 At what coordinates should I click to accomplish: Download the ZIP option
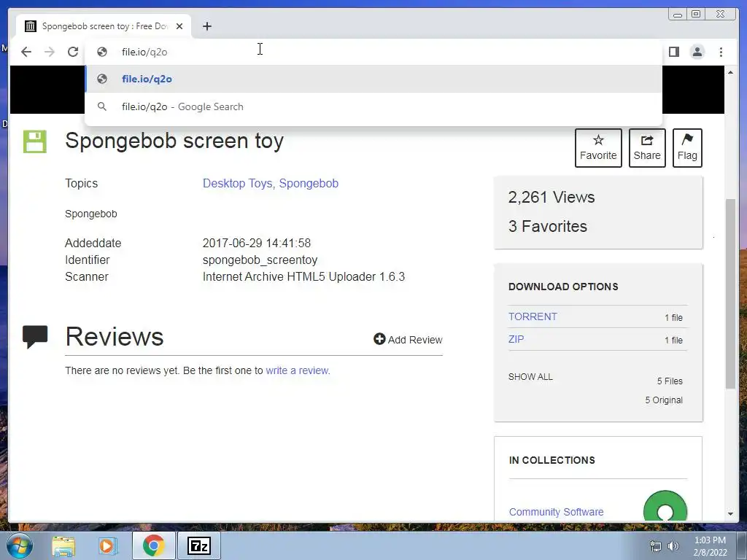(516, 339)
